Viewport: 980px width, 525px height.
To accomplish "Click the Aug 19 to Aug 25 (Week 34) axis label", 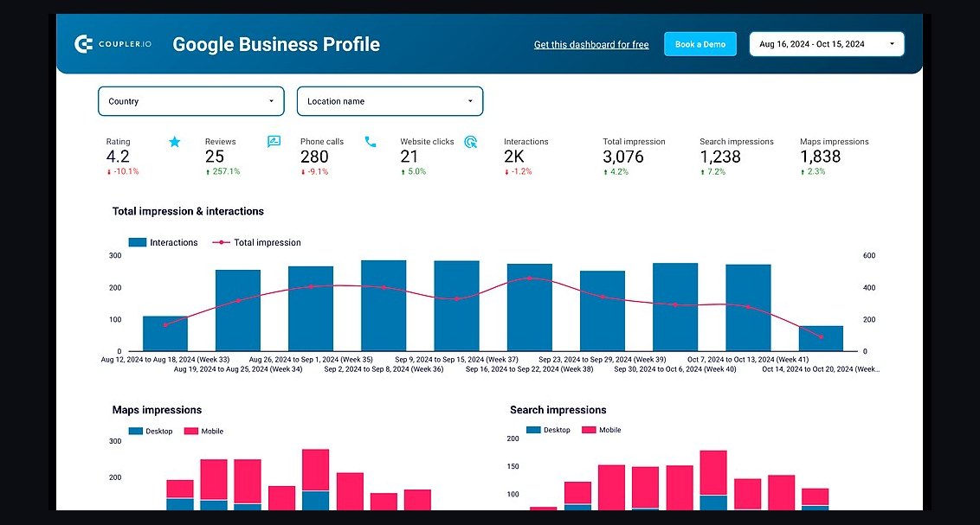I will click(x=238, y=369).
